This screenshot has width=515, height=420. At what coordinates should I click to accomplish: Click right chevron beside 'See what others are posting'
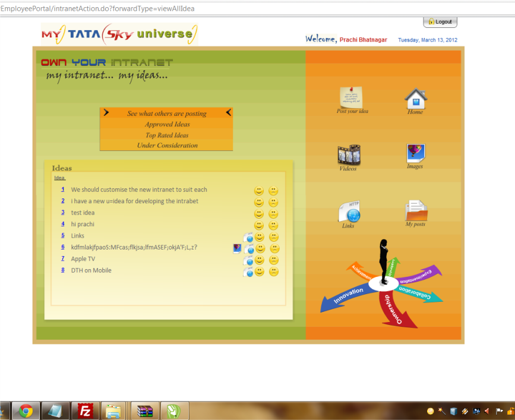click(106, 112)
